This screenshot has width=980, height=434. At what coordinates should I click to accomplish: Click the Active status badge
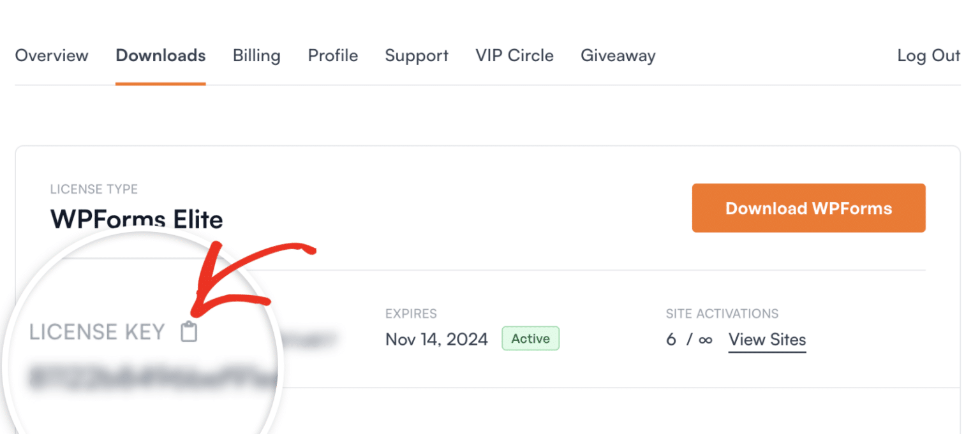point(530,338)
